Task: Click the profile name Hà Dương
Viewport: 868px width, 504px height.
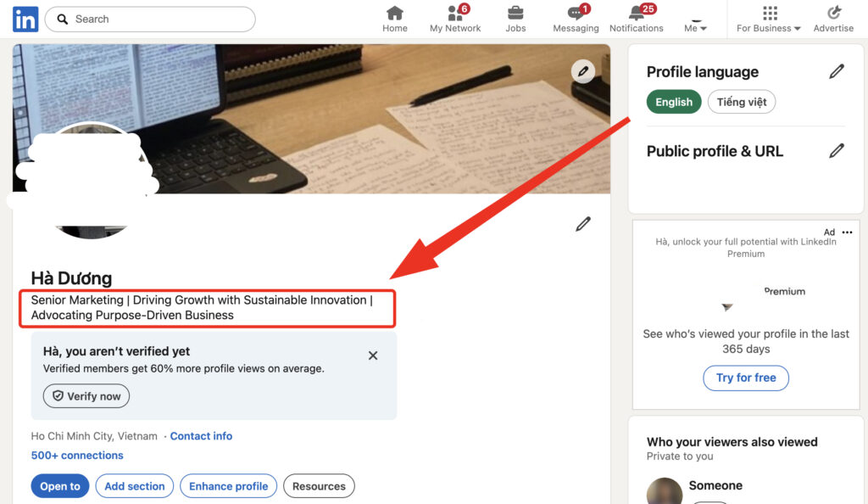Action: click(x=71, y=278)
